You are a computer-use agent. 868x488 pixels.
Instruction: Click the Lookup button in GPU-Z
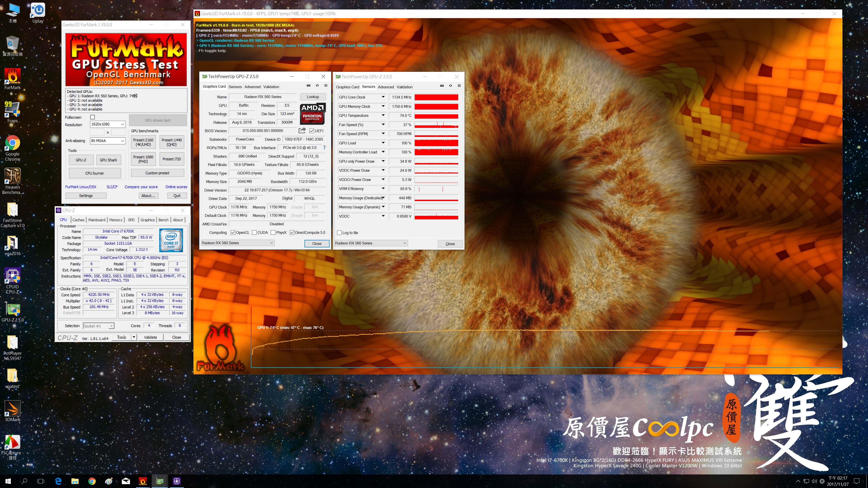click(313, 97)
